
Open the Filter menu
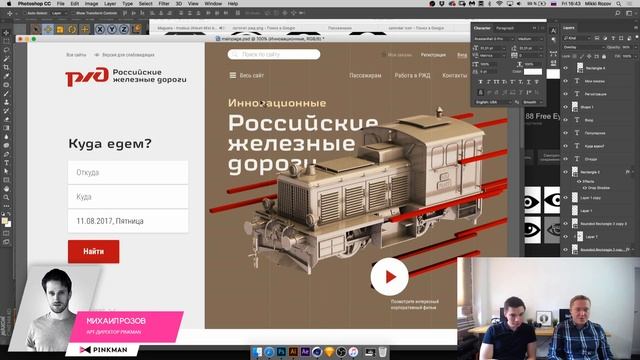[164, 4]
